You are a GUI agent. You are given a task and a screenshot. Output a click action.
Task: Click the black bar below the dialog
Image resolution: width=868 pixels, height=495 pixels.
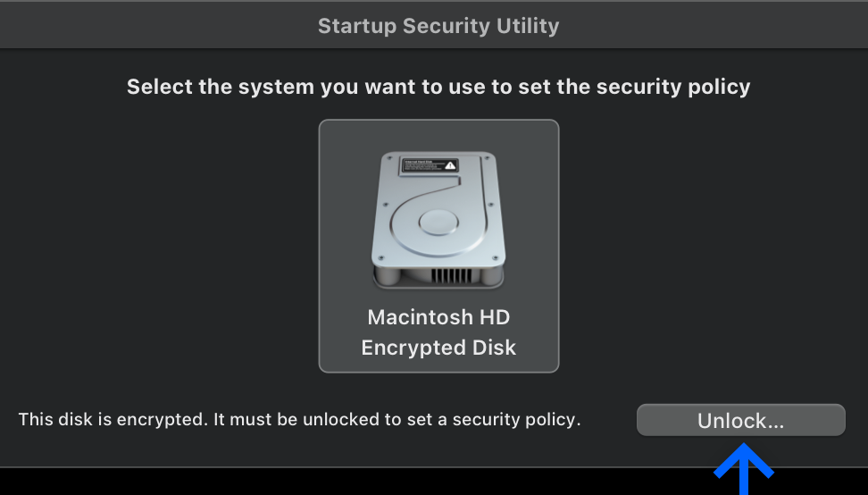click(x=355, y=482)
